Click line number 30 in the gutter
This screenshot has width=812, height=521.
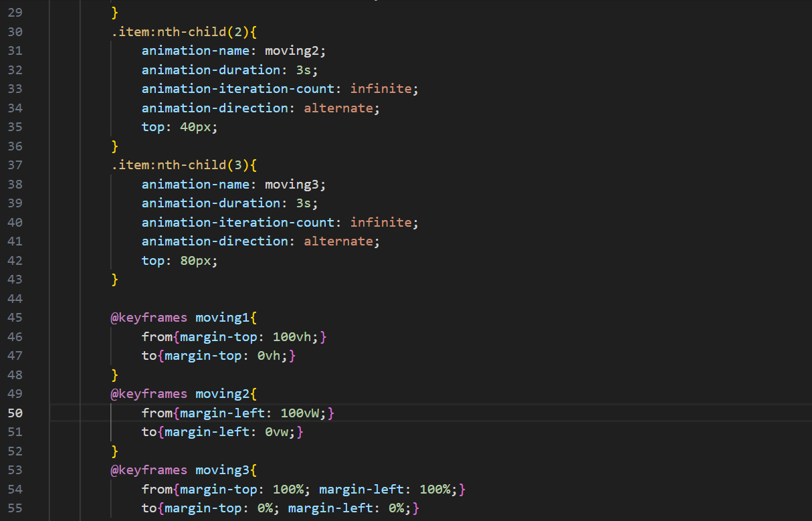pyautogui.click(x=15, y=31)
